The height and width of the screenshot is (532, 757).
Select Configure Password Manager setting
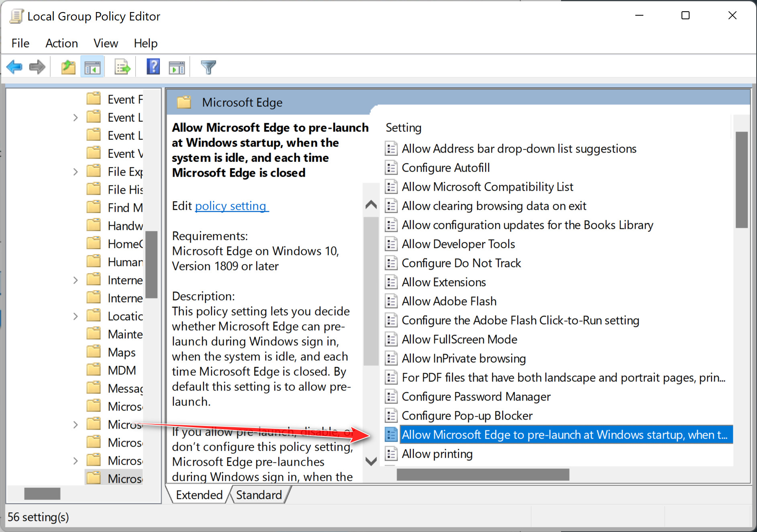pyautogui.click(x=476, y=397)
